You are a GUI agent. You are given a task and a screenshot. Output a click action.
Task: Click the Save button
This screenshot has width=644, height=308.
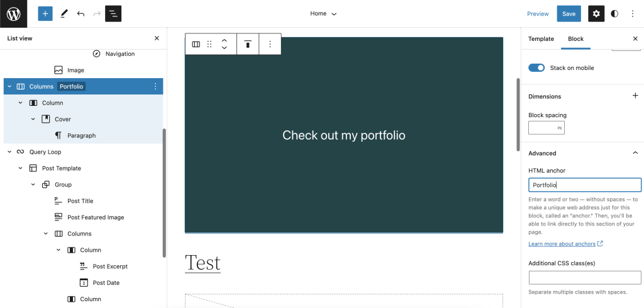pos(569,13)
